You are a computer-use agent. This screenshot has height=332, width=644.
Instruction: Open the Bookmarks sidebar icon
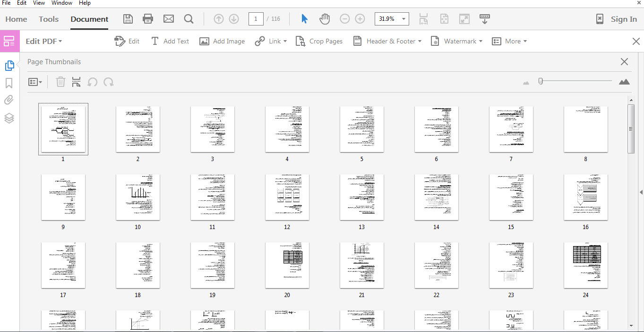9,83
